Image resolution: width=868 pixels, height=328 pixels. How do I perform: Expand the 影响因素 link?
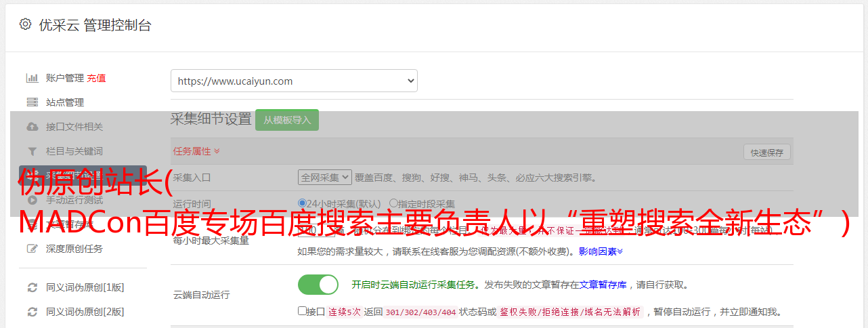coord(601,251)
